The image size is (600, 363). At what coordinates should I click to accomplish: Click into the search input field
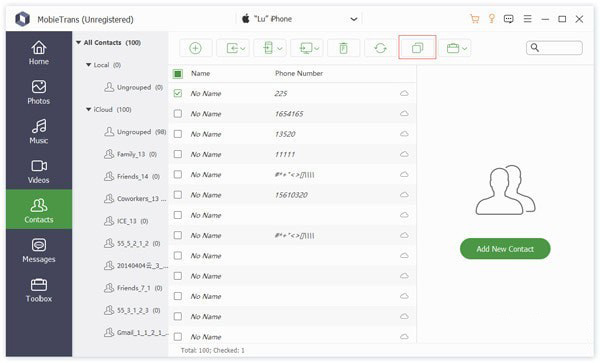554,48
